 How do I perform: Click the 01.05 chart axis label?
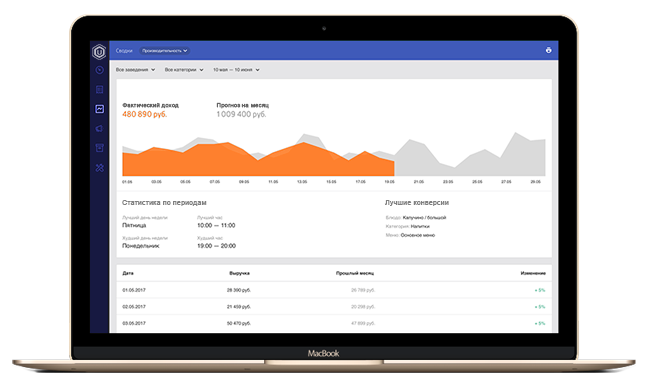127,182
